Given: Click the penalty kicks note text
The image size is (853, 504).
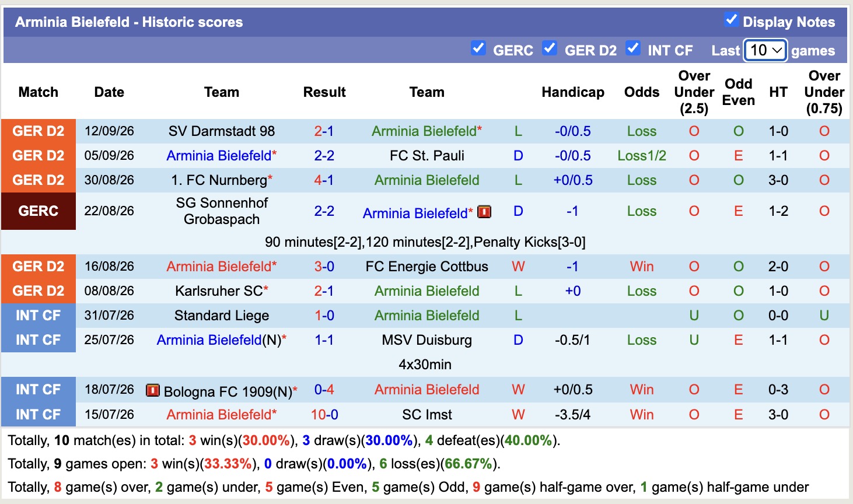Looking at the screenshot, I should click(x=425, y=242).
